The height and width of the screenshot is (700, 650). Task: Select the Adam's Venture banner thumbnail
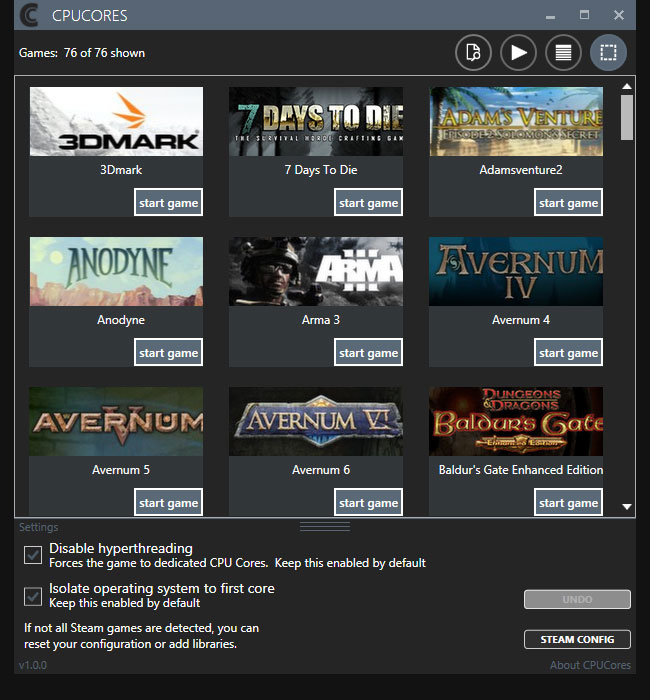(516, 121)
